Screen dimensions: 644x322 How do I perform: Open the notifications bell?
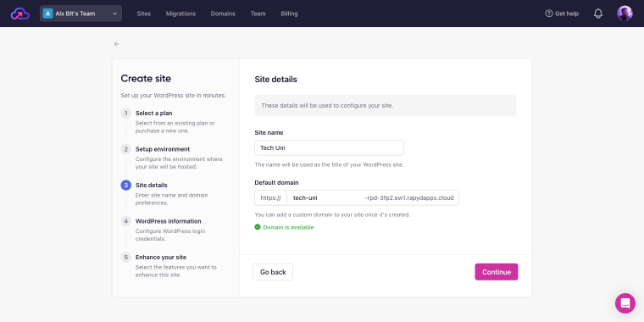pos(598,14)
